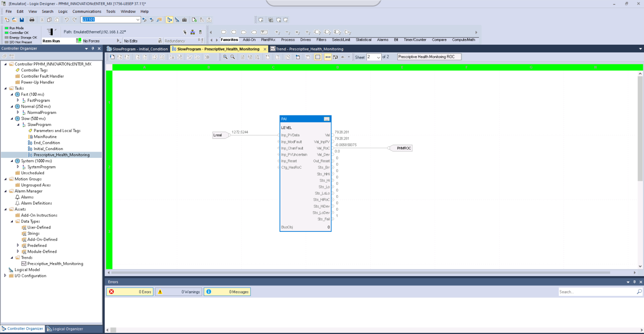Screen dimensions: 644x334
Task: Open the Logic menu
Action: click(63, 11)
